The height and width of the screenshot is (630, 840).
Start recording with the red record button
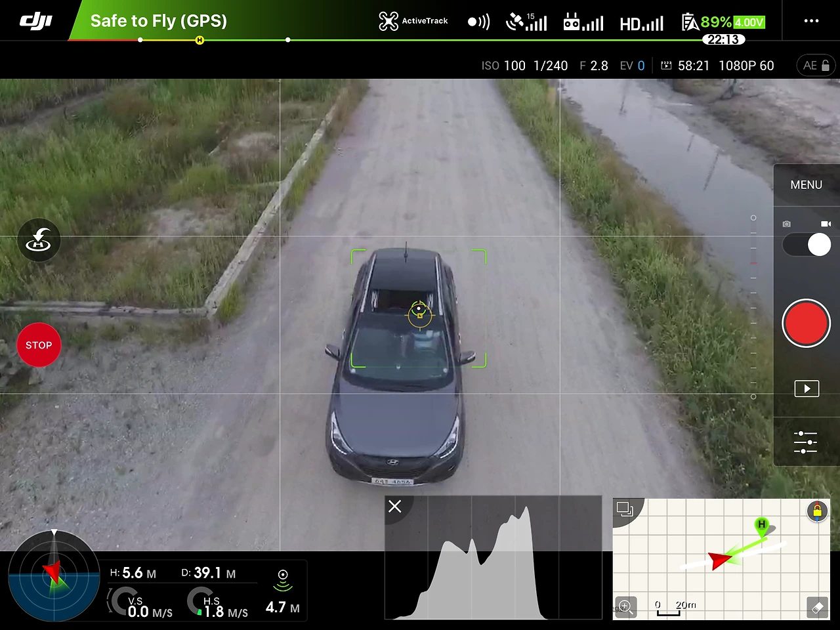807,323
